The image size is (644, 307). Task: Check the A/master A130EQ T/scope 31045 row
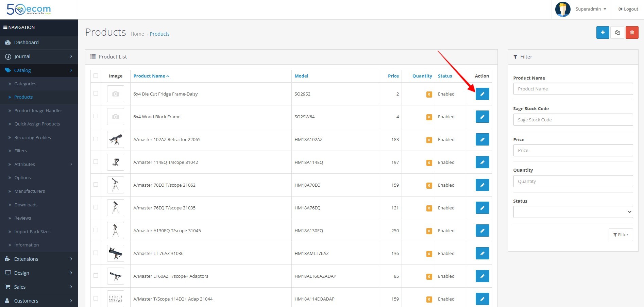(96, 230)
